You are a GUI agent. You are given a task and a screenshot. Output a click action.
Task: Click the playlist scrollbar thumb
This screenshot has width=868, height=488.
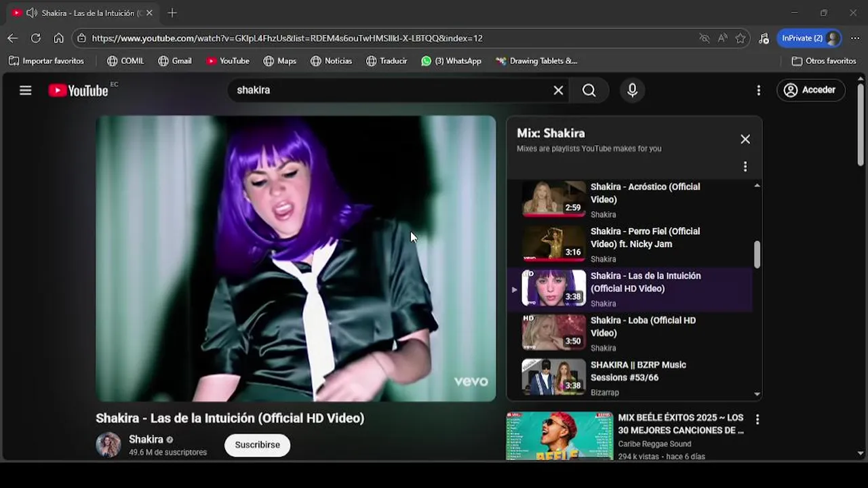[x=757, y=254]
